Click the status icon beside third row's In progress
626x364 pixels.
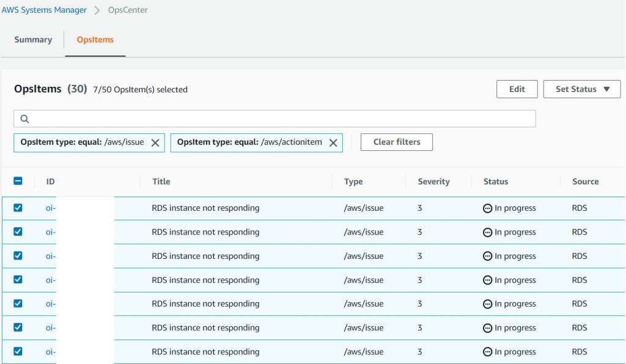point(487,256)
